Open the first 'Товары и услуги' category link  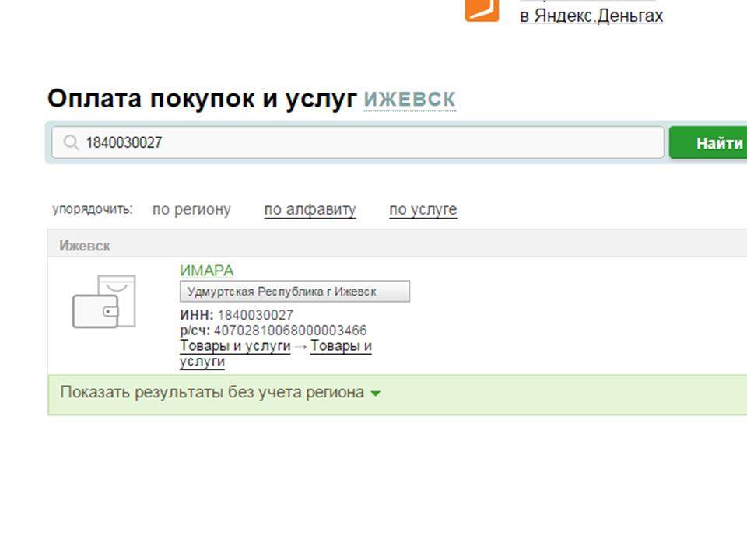235,345
